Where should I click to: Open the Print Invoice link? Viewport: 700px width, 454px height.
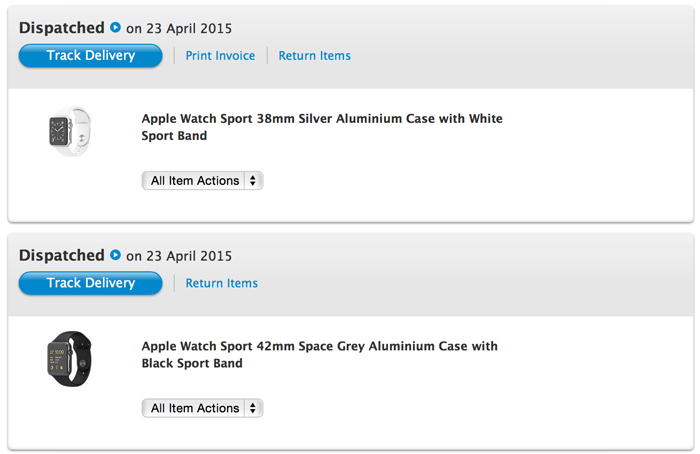220,56
